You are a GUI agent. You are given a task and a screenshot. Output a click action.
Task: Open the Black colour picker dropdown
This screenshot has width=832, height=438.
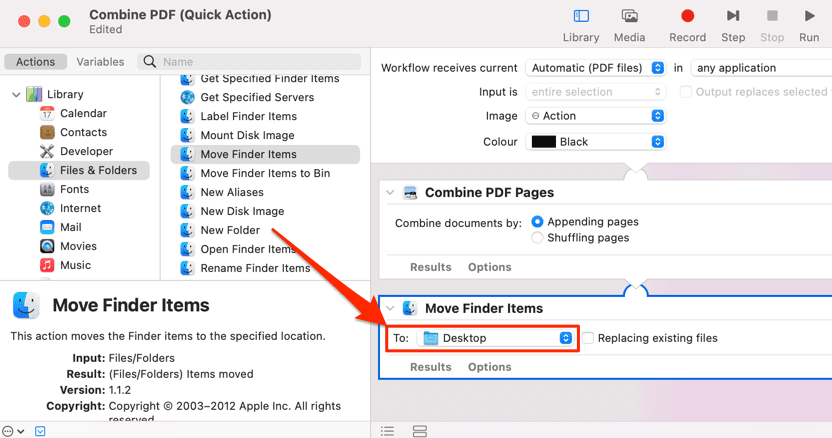coord(596,142)
